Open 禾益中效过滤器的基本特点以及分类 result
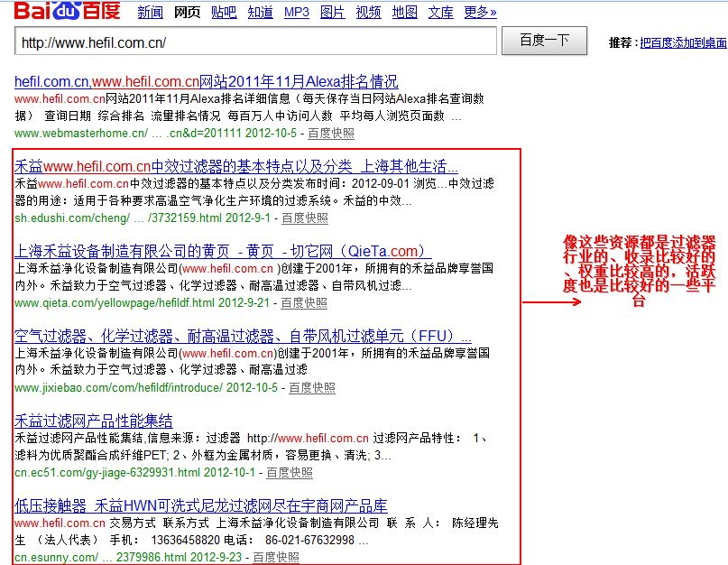728x565 pixels. point(235,166)
